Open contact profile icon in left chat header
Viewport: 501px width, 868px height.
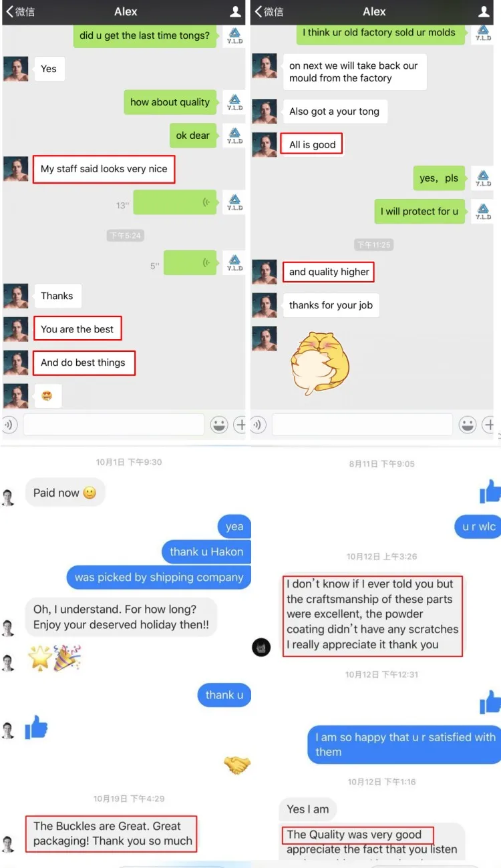click(x=235, y=11)
